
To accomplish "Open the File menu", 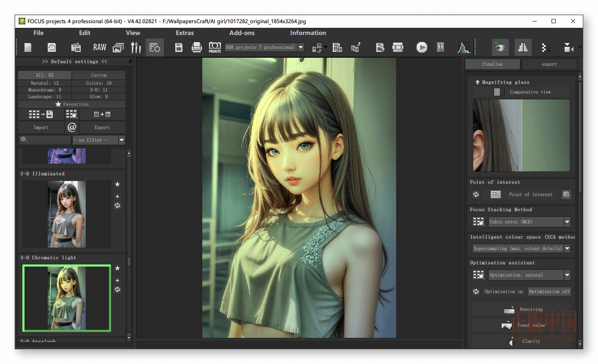I will click(38, 33).
